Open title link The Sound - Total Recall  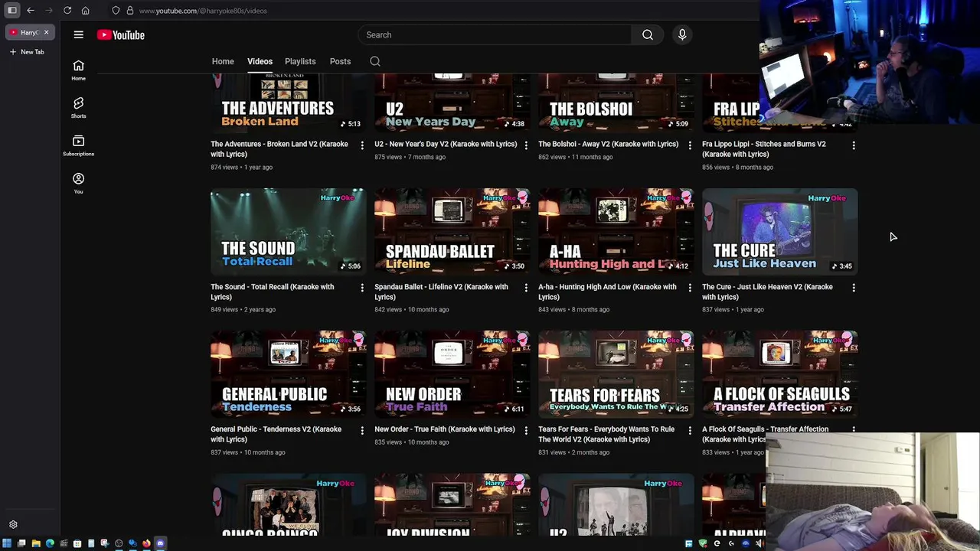tap(273, 292)
